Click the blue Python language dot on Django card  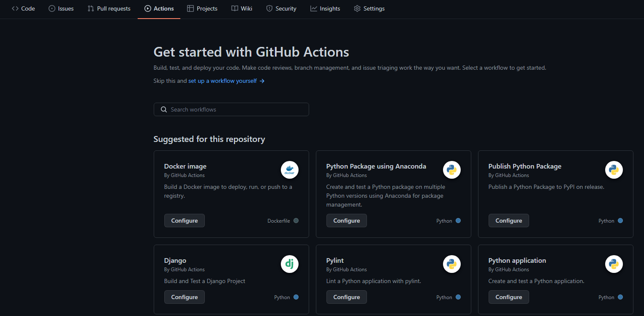tap(296, 297)
